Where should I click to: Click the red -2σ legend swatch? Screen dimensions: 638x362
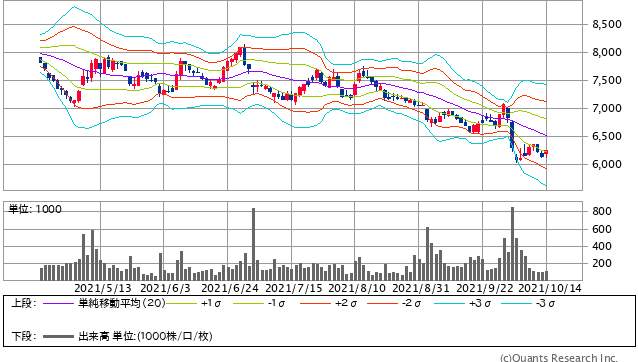[382, 303]
